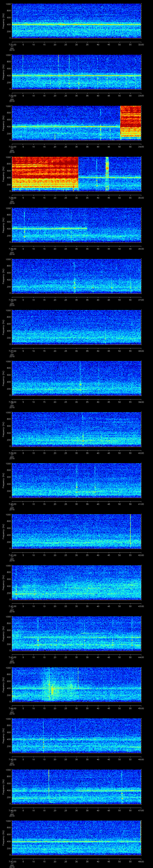Viewport: 153px width, 868px height.
Task: Click the '41:00' end time label
Action: 141,504
